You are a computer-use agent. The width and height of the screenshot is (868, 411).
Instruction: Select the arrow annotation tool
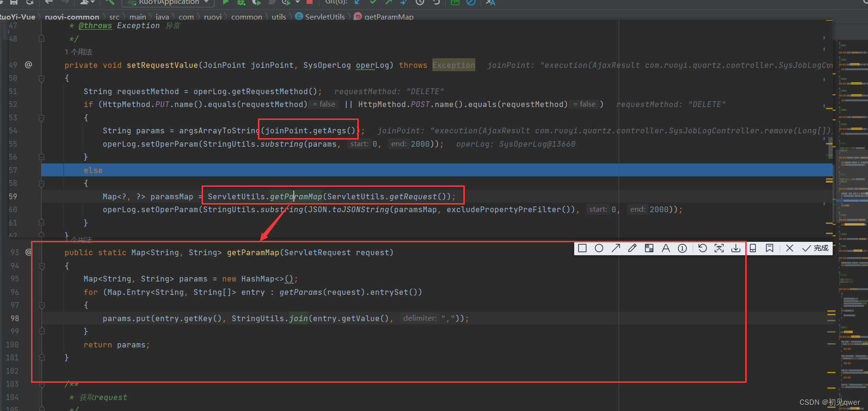pos(616,248)
